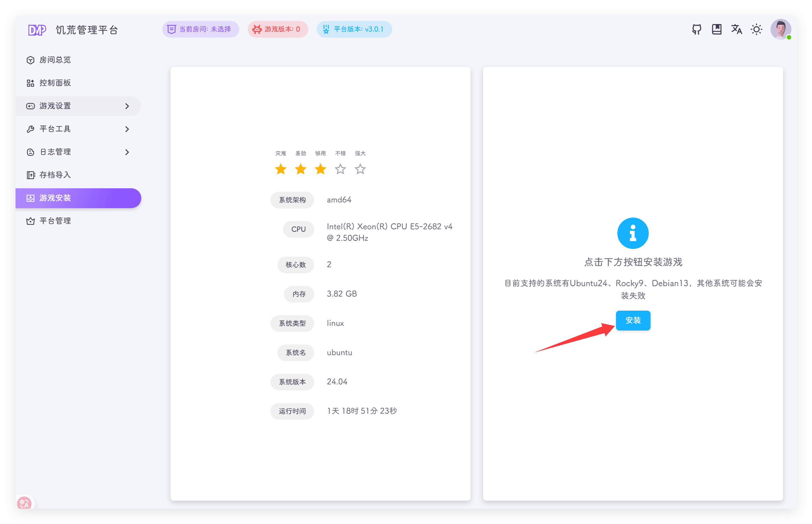
Task: Open the 当前房间: 未选择 selector
Action: pyautogui.click(x=200, y=29)
